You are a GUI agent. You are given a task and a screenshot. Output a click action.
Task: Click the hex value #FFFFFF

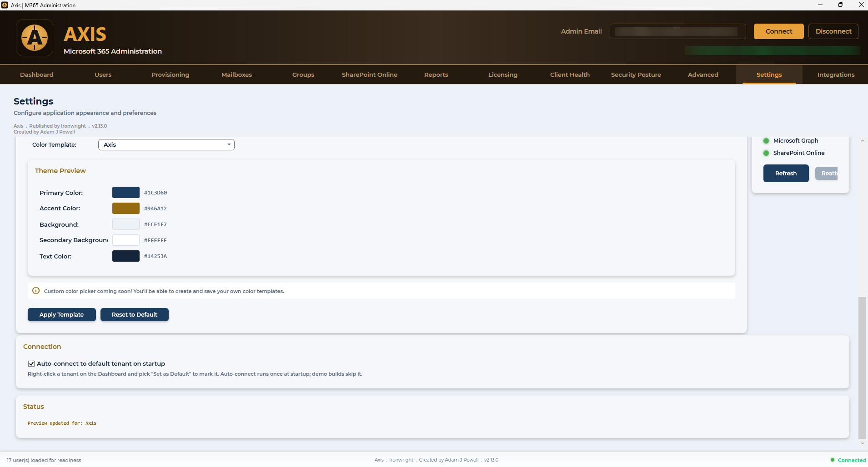pyautogui.click(x=156, y=240)
